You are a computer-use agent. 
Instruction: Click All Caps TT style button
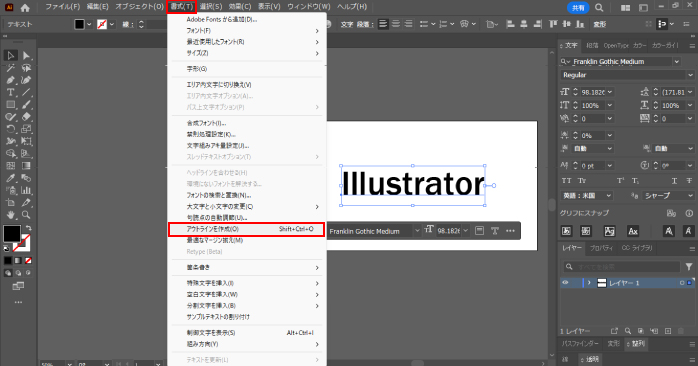(566, 181)
